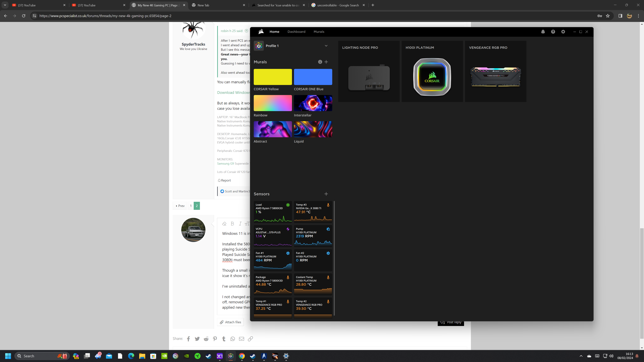This screenshot has height=362, width=644.
Task: Switch to uncontrollable Google Search tab
Action: pos(338,5)
